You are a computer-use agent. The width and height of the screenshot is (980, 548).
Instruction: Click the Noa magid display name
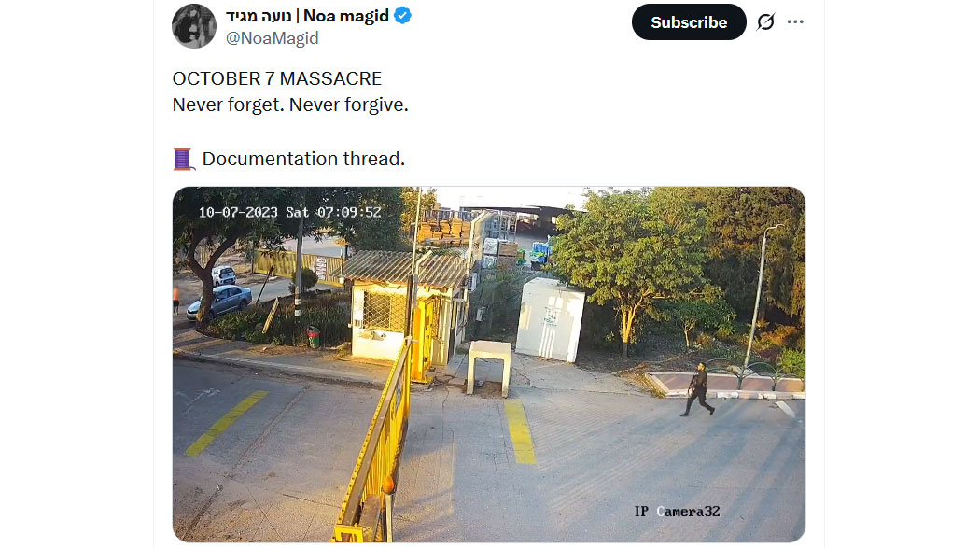pos(345,16)
